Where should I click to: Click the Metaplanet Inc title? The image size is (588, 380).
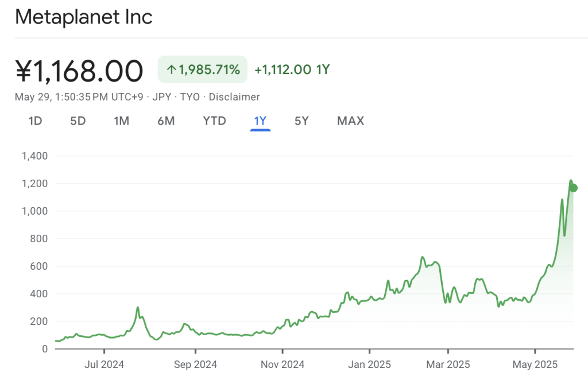84,17
